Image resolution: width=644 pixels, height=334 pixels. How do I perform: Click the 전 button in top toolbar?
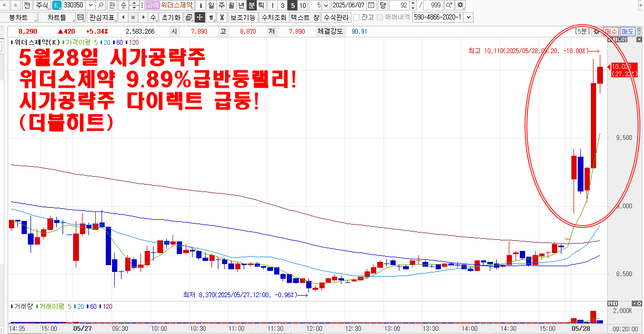coord(26,5)
